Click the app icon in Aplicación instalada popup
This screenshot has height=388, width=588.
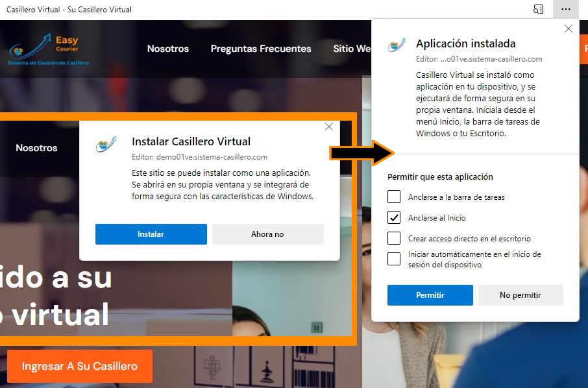point(397,45)
